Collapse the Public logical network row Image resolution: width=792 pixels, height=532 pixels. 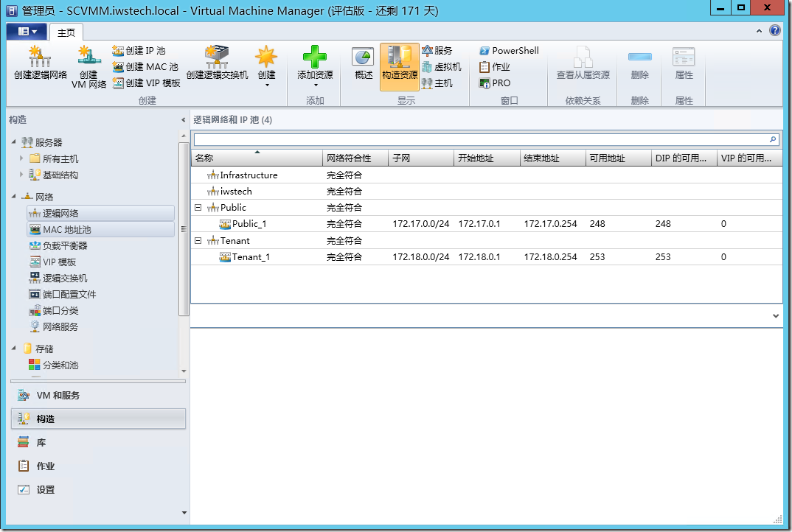[198, 208]
